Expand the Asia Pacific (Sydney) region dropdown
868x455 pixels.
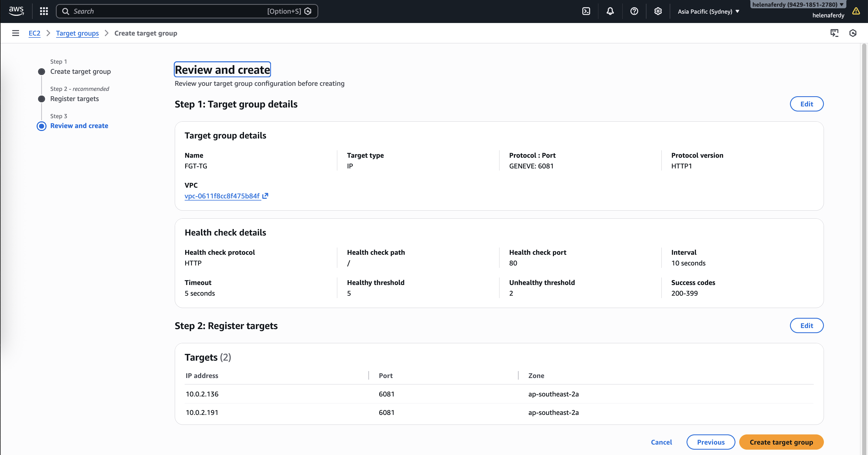pos(708,11)
